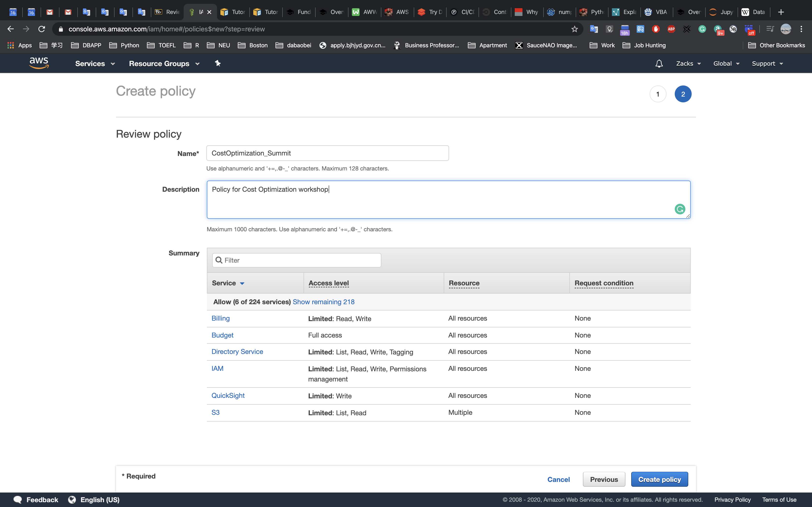This screenshot has height=507, width=812.
Task: Reload the page using refresh icon
Action: (42, 29)
